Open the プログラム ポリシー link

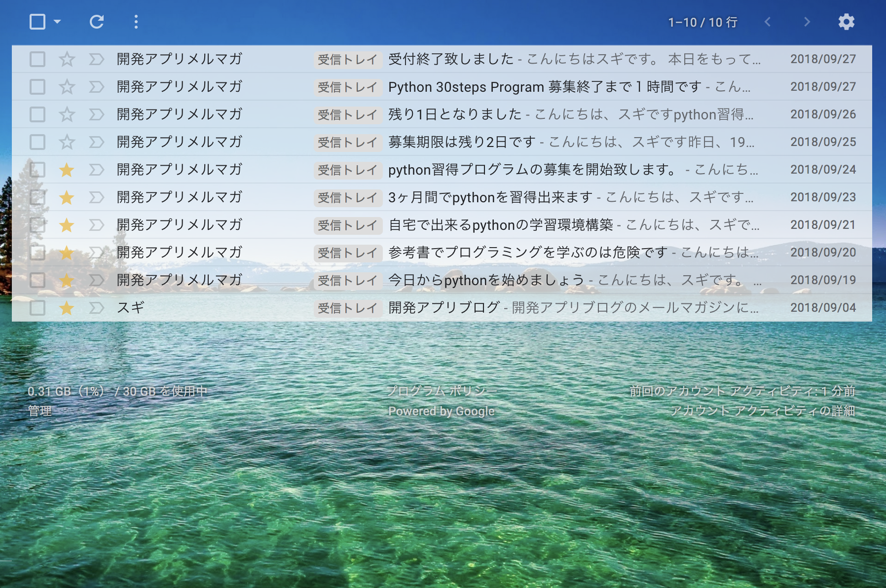[x=442, y=391]
